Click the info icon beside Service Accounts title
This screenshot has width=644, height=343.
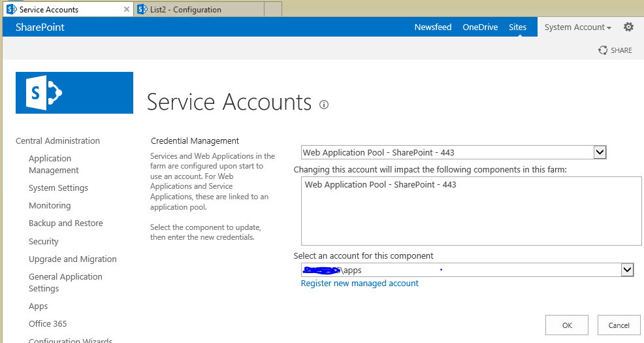click(x=324, y=105)
